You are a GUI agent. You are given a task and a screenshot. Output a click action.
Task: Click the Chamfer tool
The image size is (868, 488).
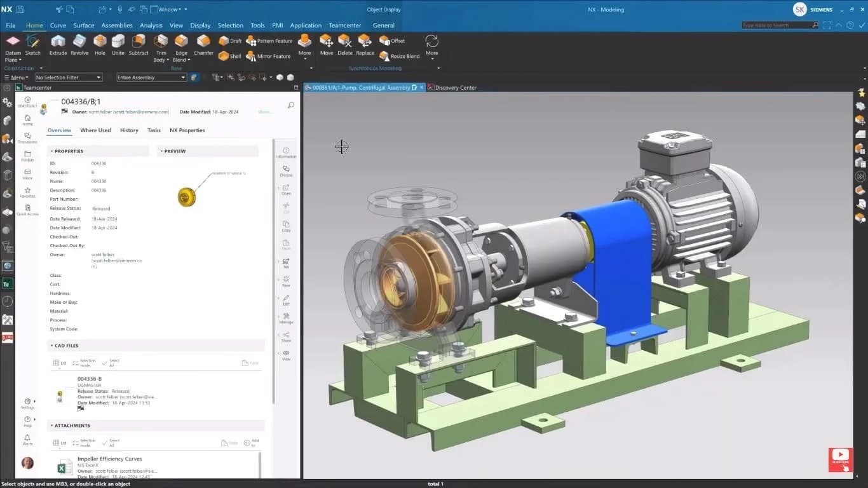coord(203,45)
